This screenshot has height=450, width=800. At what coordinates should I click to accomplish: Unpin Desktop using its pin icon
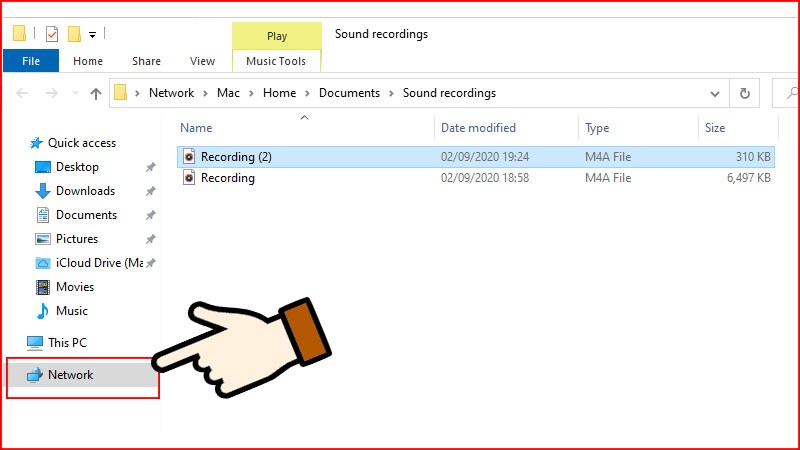(150, 167)
